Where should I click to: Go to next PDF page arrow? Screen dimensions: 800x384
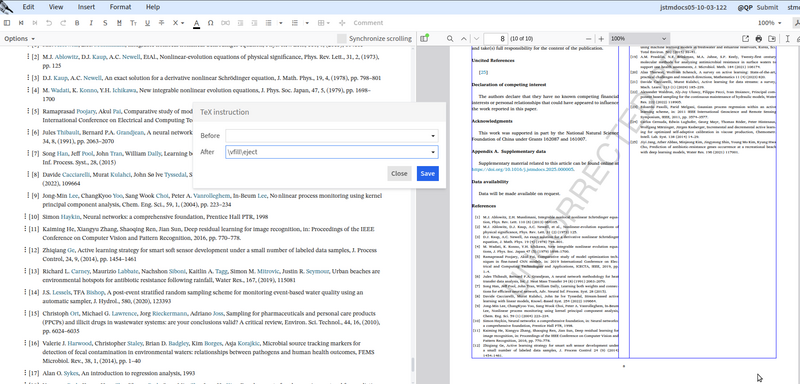pos(477,39)
